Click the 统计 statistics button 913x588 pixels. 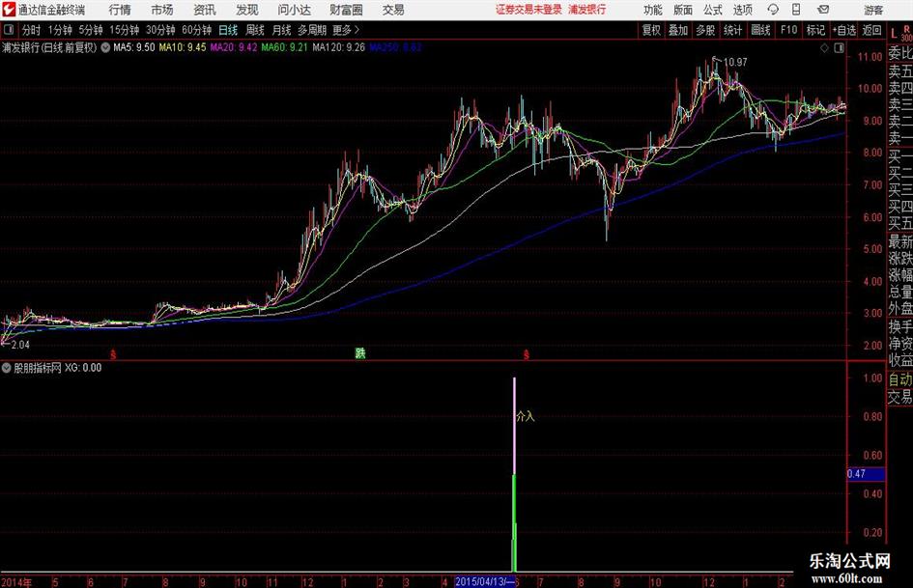click(x=732, y=30)
